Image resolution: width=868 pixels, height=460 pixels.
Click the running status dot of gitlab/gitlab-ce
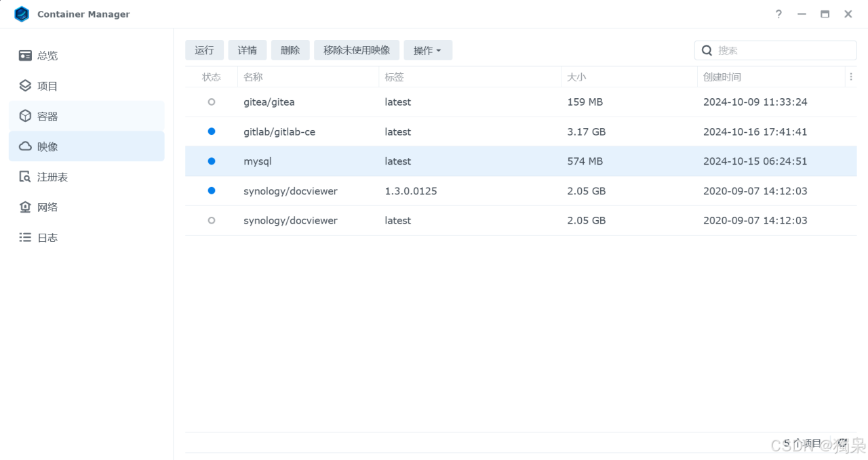coord(211,131)
